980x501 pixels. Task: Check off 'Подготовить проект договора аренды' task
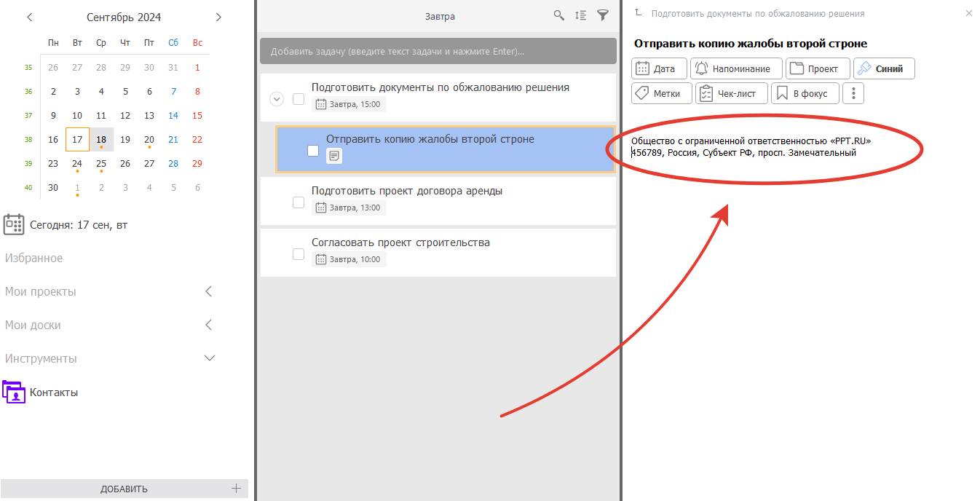tap(299, 202)
